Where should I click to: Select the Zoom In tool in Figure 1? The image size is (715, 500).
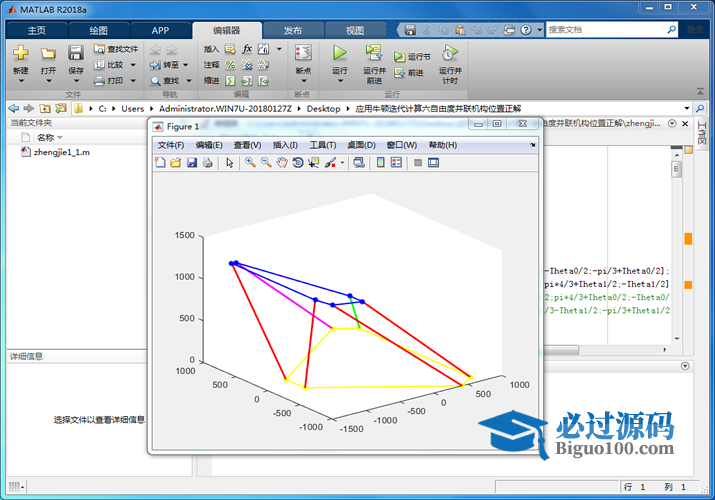tap(250, 163)
